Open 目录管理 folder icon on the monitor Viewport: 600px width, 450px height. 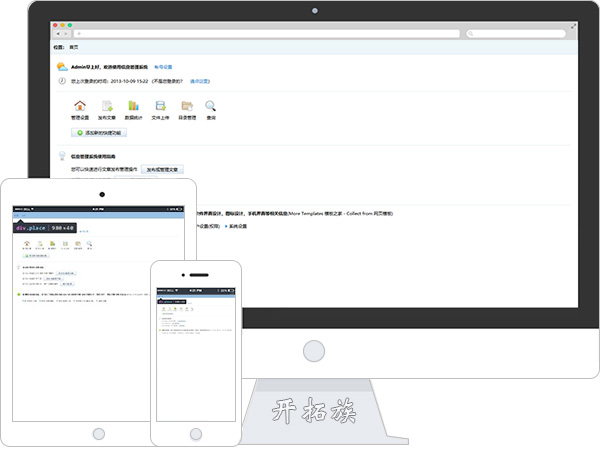(x=187, y=106)
